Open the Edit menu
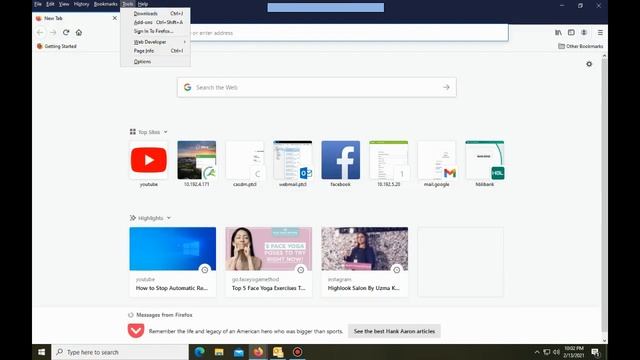This screenshot has width=640, height=360. click(x=50, y=4)
